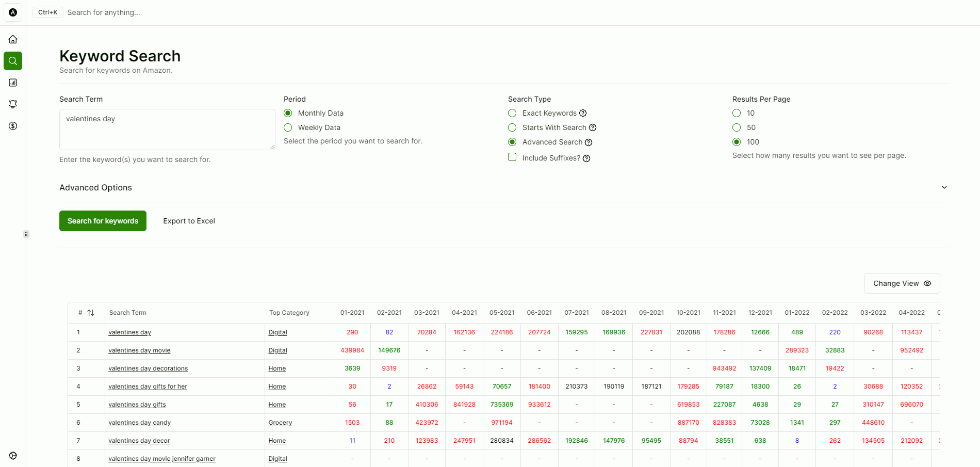Screen dimensions: 980x467
Task: Open the dollar billing sidebar icon
Action: point(13,126)
